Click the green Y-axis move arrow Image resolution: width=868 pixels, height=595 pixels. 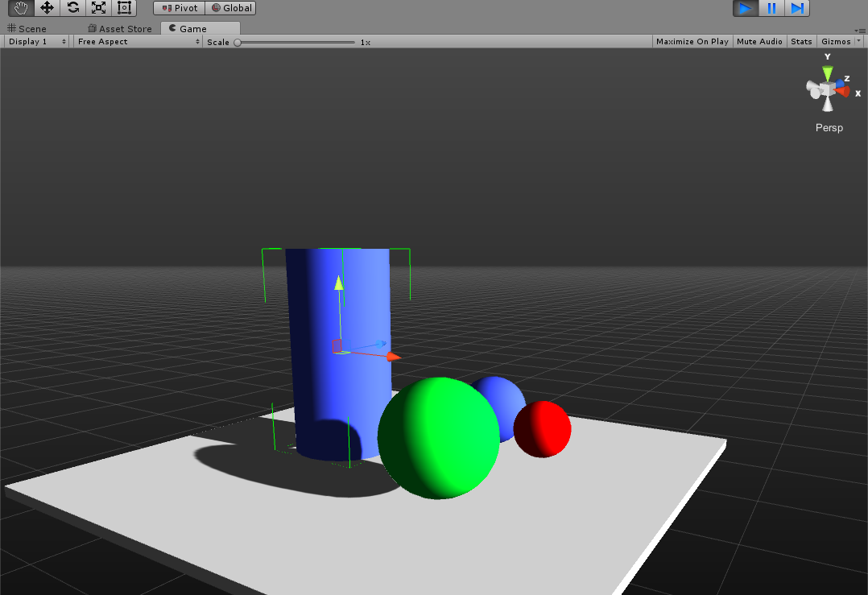[339, 283]
